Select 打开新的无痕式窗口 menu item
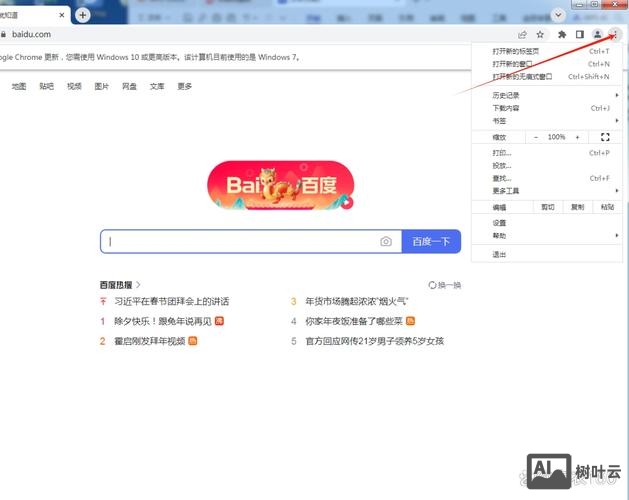The width and height of the screenshot is (629, 500). click(547, 76)
